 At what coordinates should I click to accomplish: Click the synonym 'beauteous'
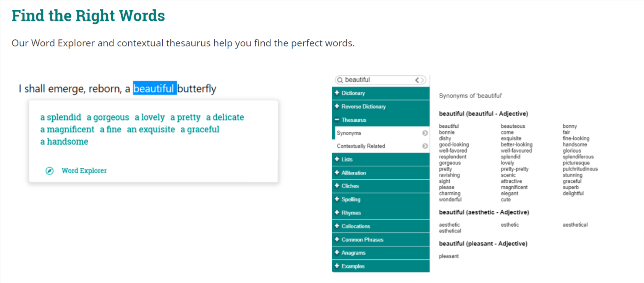[x=513, y=126]
